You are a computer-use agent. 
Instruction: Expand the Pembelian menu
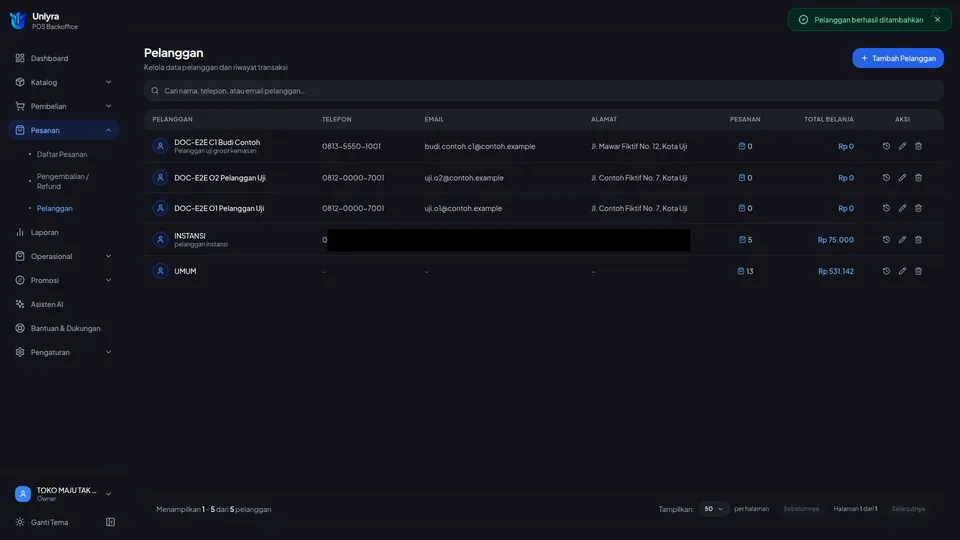64,106
